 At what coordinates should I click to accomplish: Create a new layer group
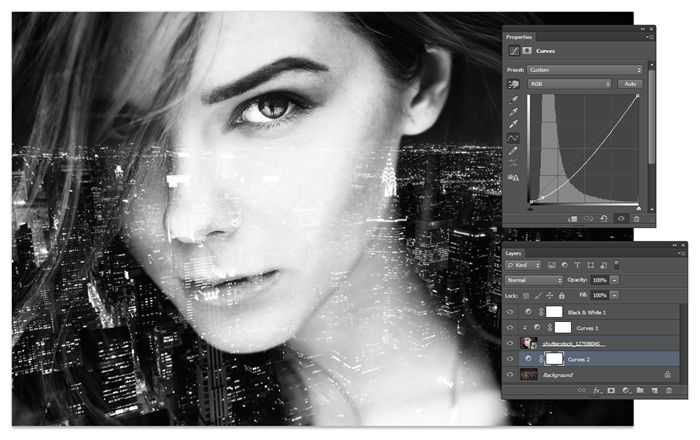click(640, 390)
